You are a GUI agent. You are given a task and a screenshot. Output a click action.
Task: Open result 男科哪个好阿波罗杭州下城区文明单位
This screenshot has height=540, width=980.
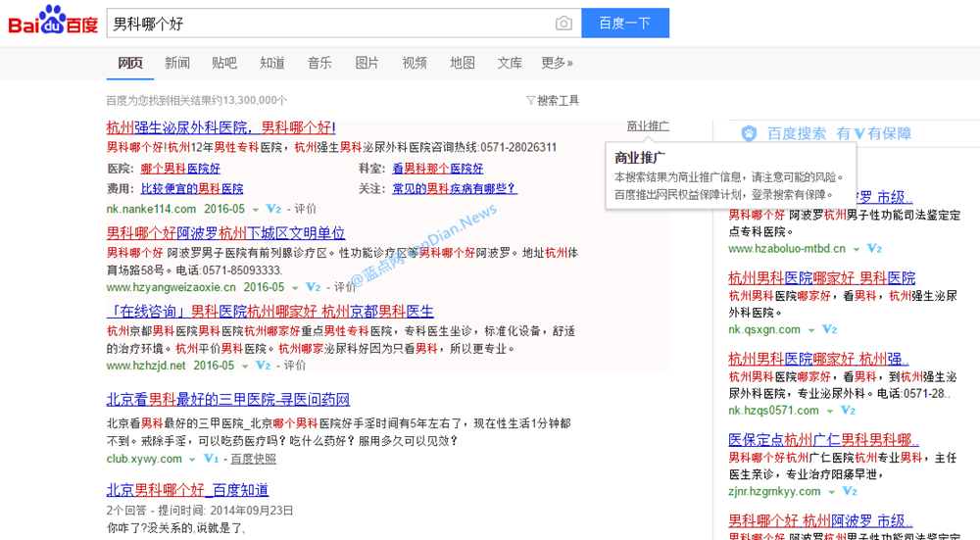pyautogui.click(x=225, y=234)
